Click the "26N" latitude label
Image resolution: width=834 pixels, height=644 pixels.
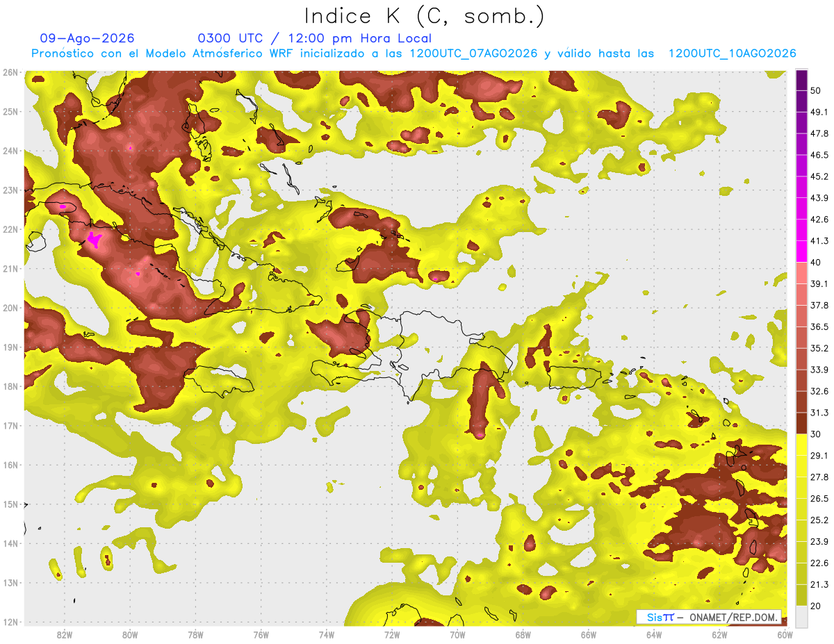[10, 72]
